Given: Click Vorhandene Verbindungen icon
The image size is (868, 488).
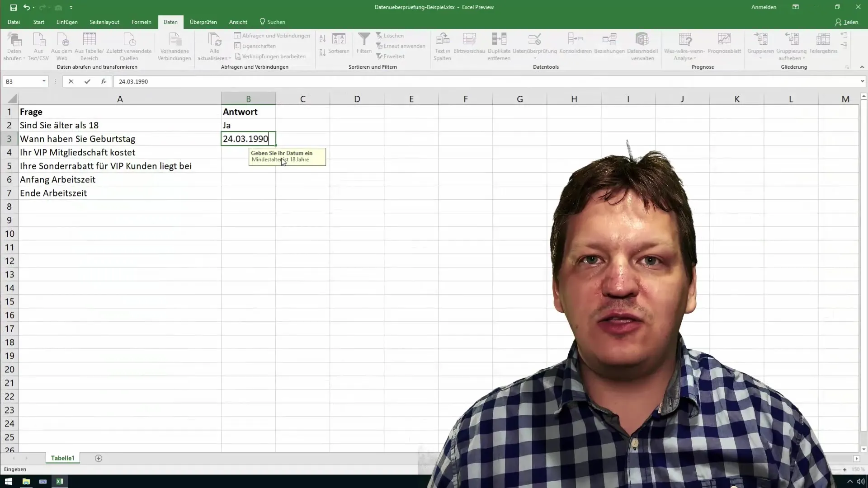Looking at the screenshot, I should 175,47.
